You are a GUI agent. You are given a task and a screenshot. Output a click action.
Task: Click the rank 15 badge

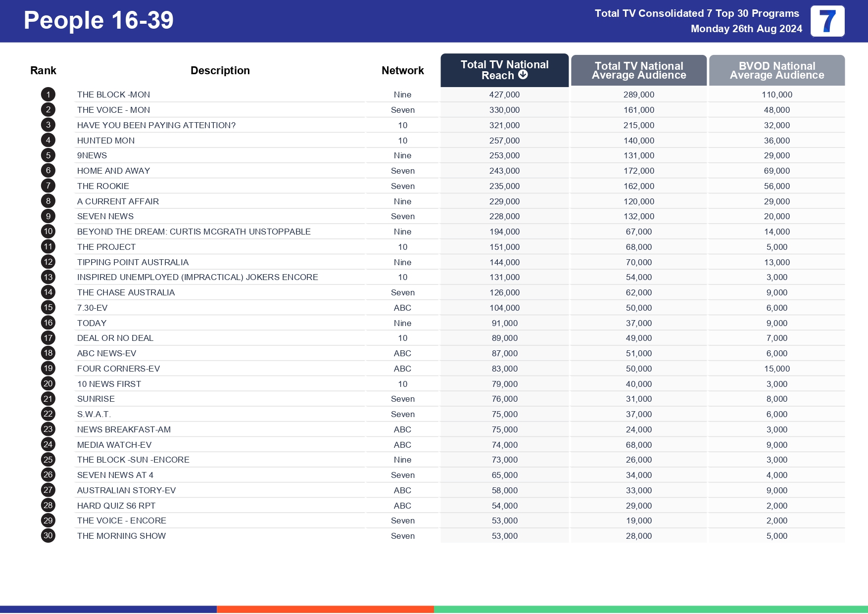(x=48, y=307)
